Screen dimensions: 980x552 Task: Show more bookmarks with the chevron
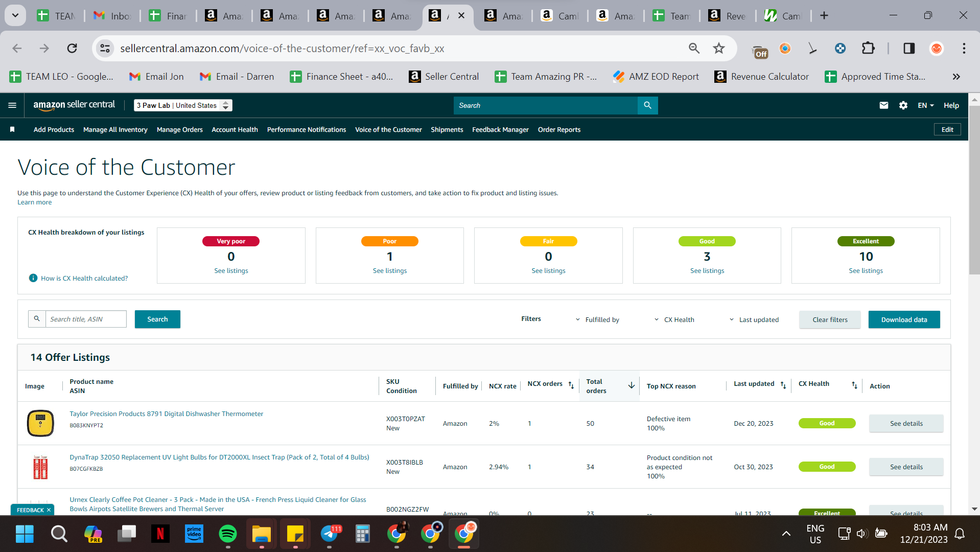point(956,77)
